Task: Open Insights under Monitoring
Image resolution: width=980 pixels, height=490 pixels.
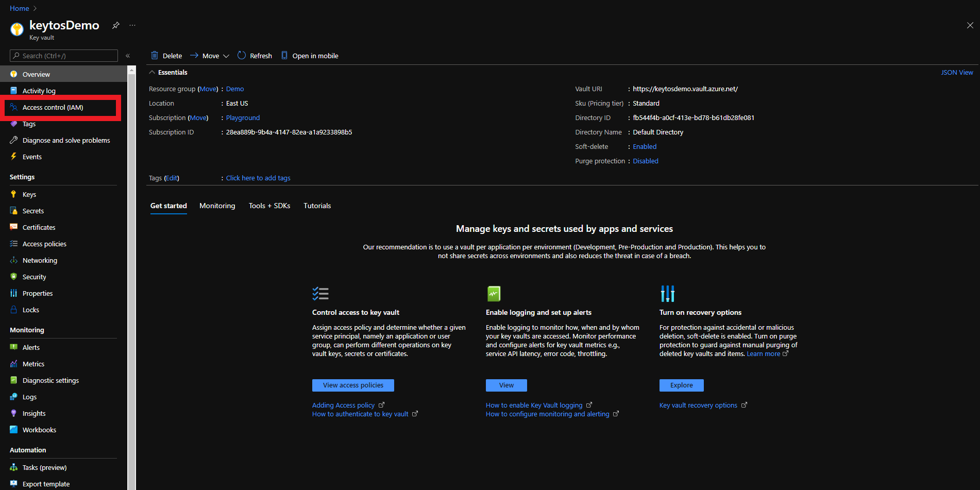Action: (63, 413)
